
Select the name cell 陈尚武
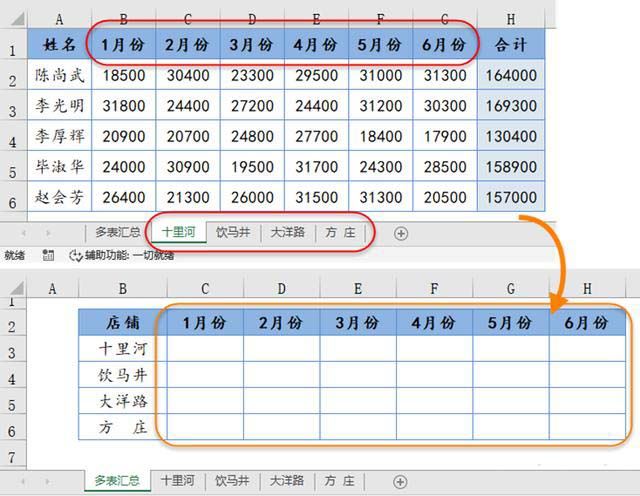[60, 75]
